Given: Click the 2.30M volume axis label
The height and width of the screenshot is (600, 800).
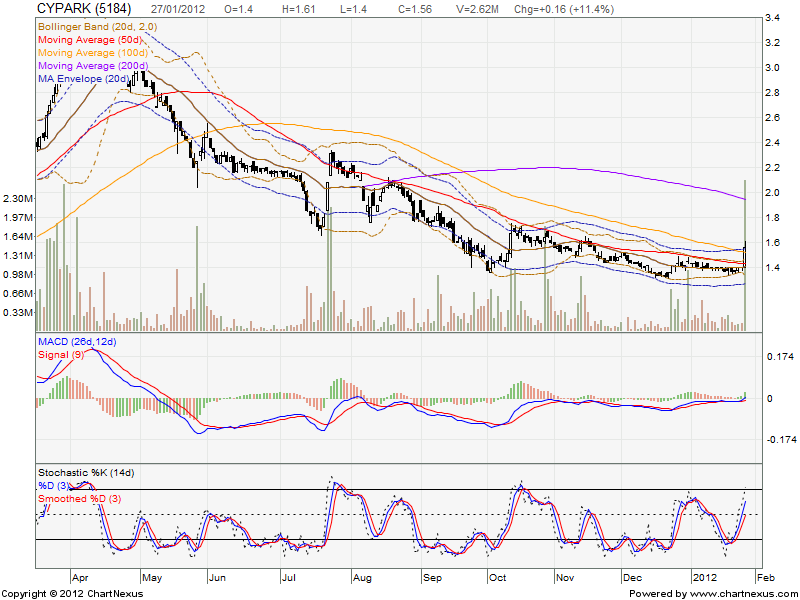Looking at the screenshot, I should coord(18,198).
